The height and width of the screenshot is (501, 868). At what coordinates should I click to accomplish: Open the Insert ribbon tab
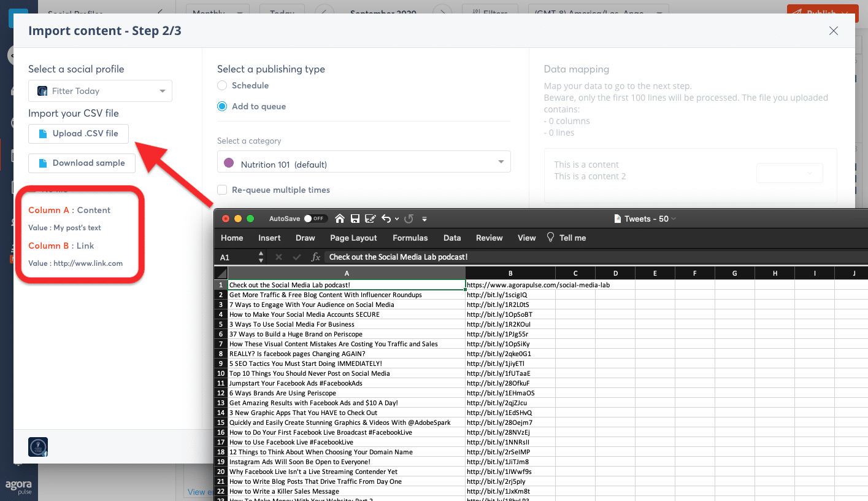click(x=269, y=238)
